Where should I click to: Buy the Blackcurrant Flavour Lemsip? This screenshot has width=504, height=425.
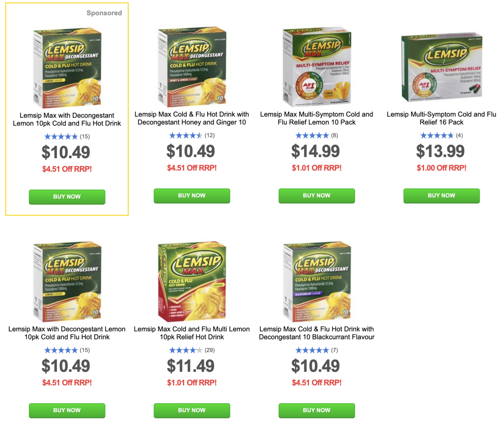click(x=316, y=410)
